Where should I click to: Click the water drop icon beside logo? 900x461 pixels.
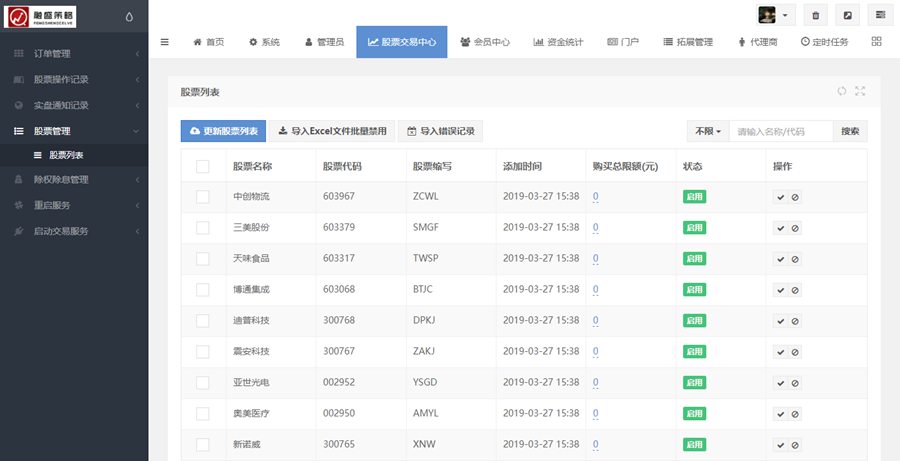coord(128,16)
